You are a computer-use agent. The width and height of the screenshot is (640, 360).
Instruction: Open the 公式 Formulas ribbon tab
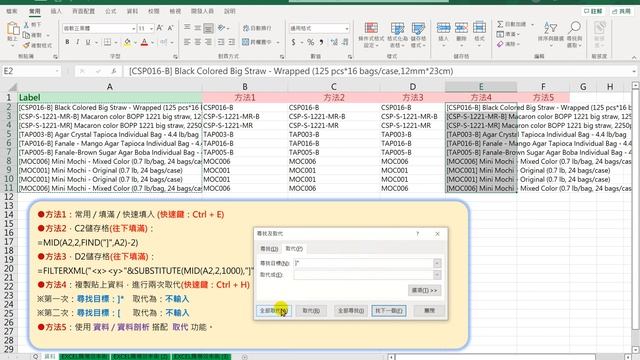111,11
